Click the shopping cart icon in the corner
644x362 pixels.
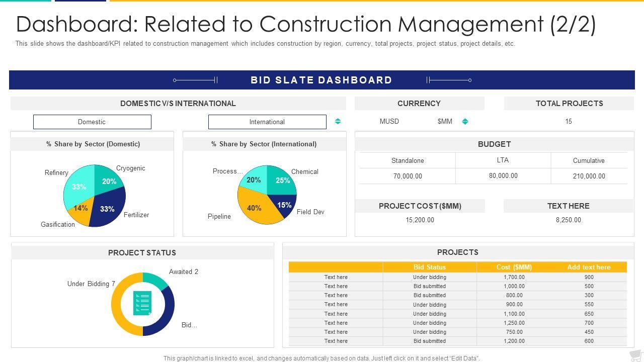[x=636, y=355]
